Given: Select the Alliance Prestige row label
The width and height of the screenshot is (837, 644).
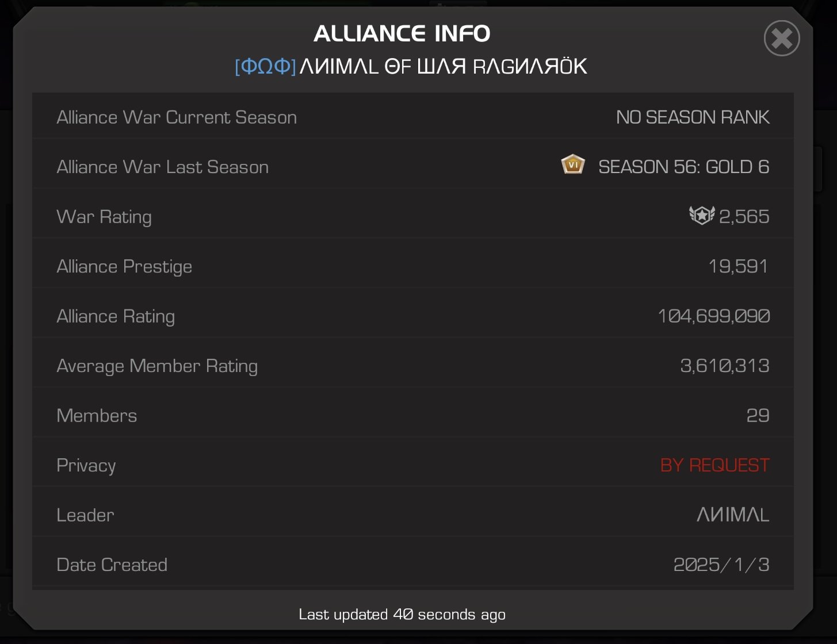Looking at the screenshot, I should pos(124,267).
